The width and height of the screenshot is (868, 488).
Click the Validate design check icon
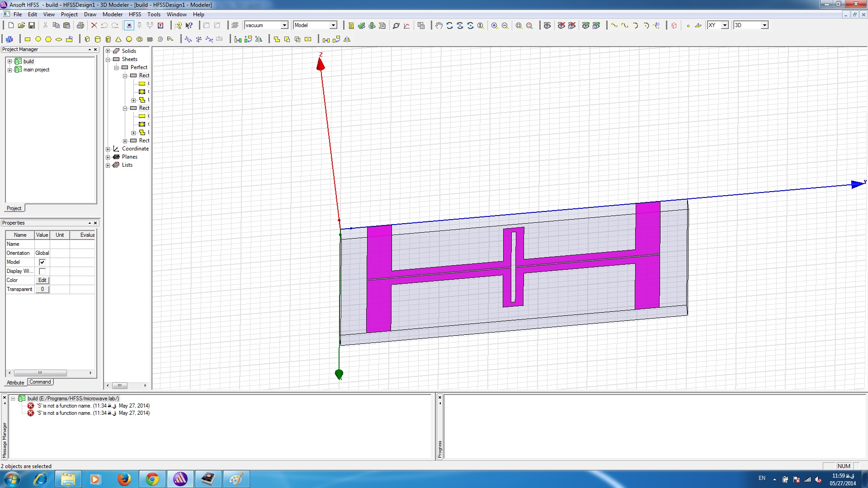(361, 25)
